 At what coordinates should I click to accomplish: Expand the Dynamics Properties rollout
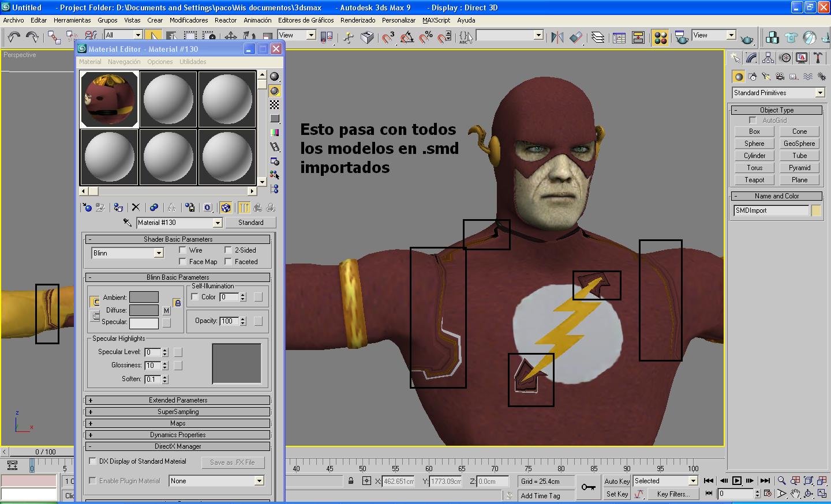[178, 435]
